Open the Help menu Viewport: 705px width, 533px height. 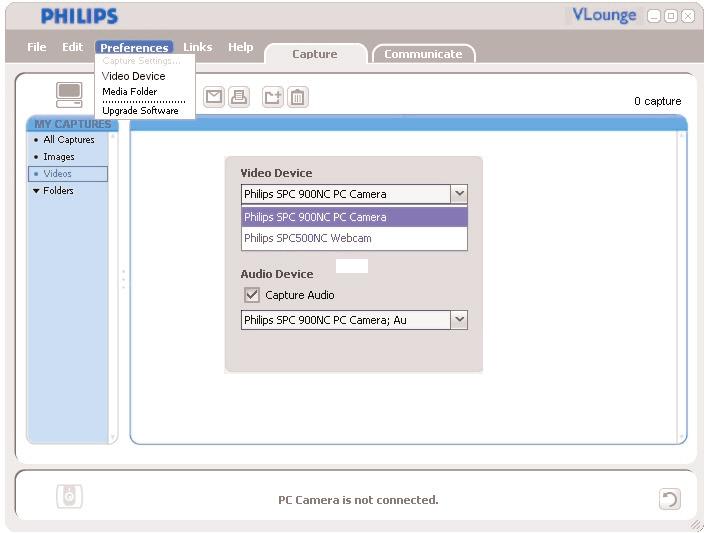(x=241, y=47)
